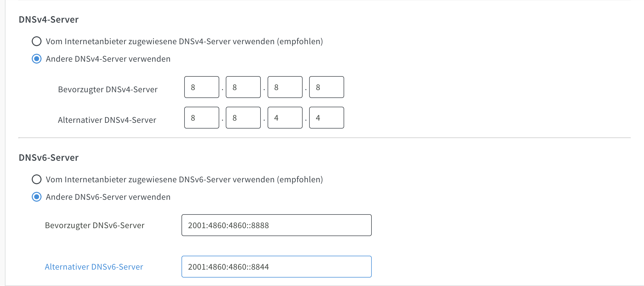This screenshot has height=286, width=644.
Task: Select 'Andere DNSv4-Server verwenden' radio button
Action: point(37,59)
